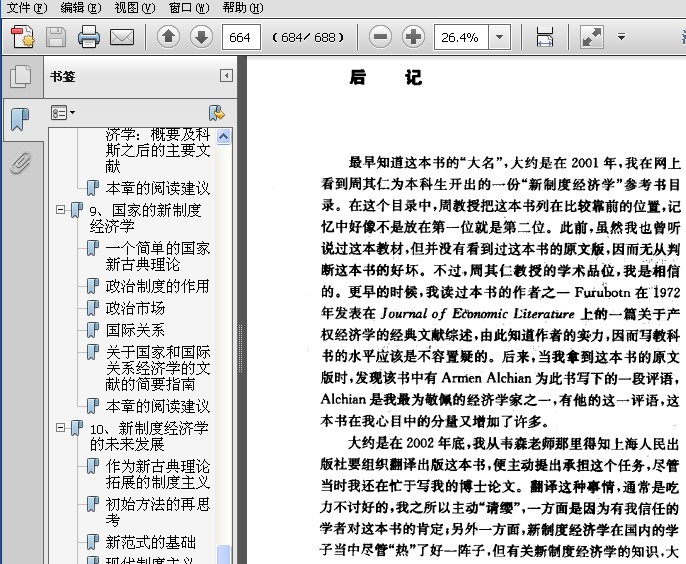
Task: Click the printer icon to print
Action: [88, 37]
